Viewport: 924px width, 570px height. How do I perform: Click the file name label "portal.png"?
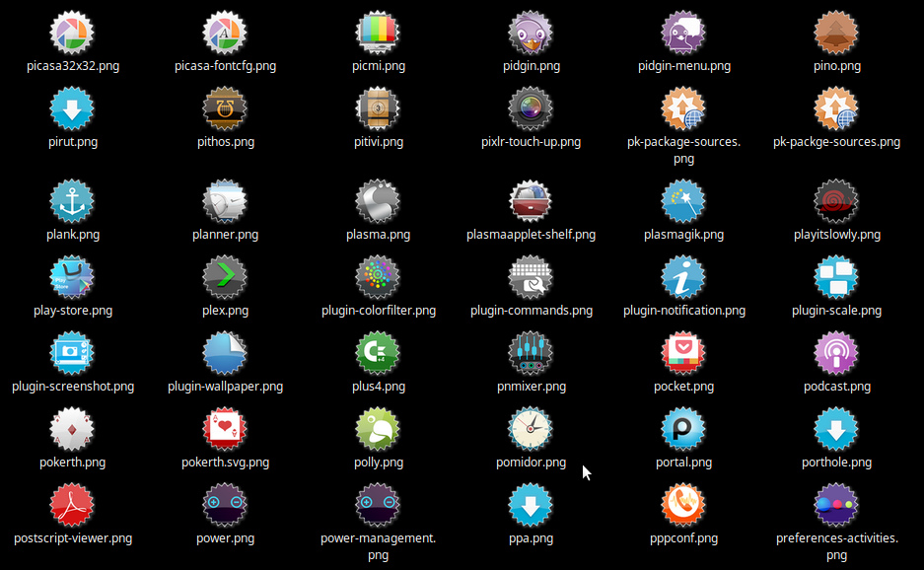click(x=683, y=463)
